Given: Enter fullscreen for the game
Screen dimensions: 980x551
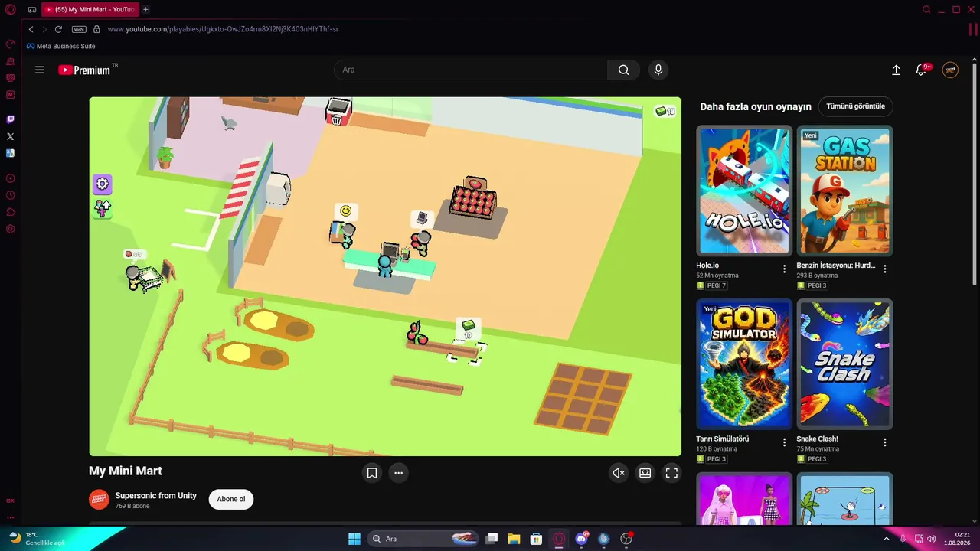Looking at the screenshot, I should coord(671,473).
